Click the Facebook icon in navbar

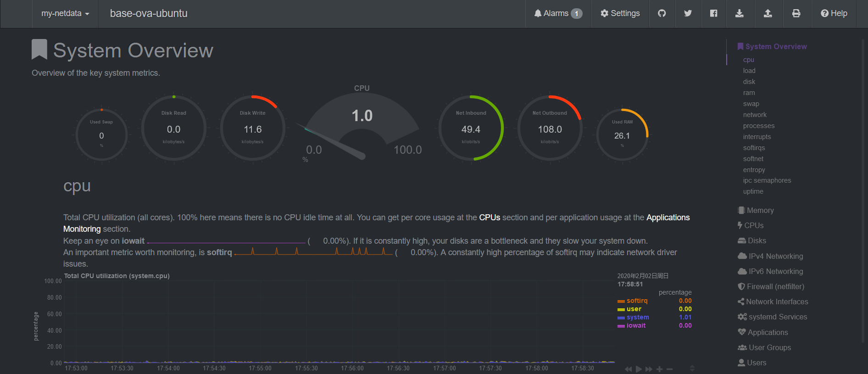click(x=713, y=13)
